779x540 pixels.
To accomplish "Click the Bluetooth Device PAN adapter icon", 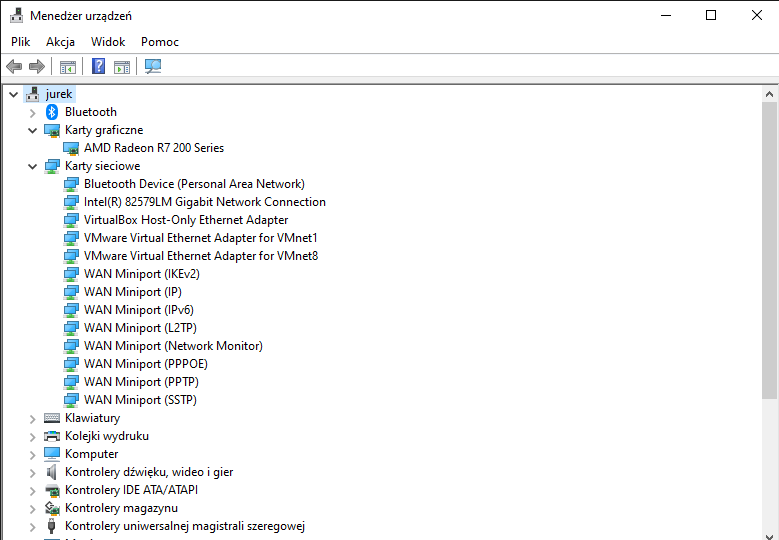I will tap(71, 184).
